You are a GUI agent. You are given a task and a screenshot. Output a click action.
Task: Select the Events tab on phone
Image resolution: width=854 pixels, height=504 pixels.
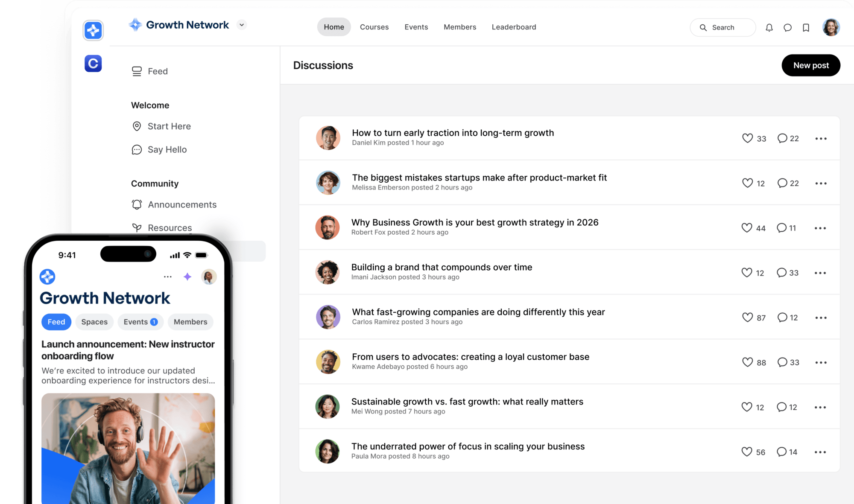(140, 322)
